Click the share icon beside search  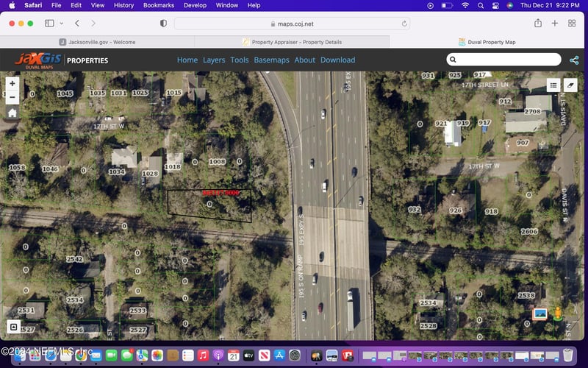tap(573, 60)
